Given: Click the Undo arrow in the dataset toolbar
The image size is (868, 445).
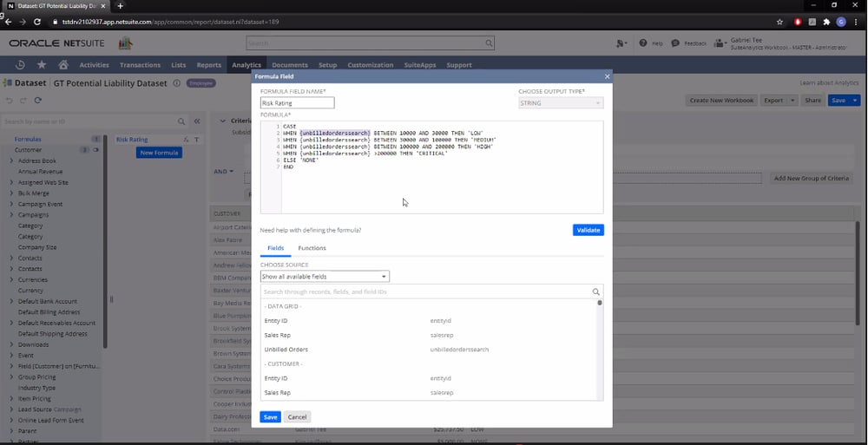Looking at the screenshot, I should (9, 100).
